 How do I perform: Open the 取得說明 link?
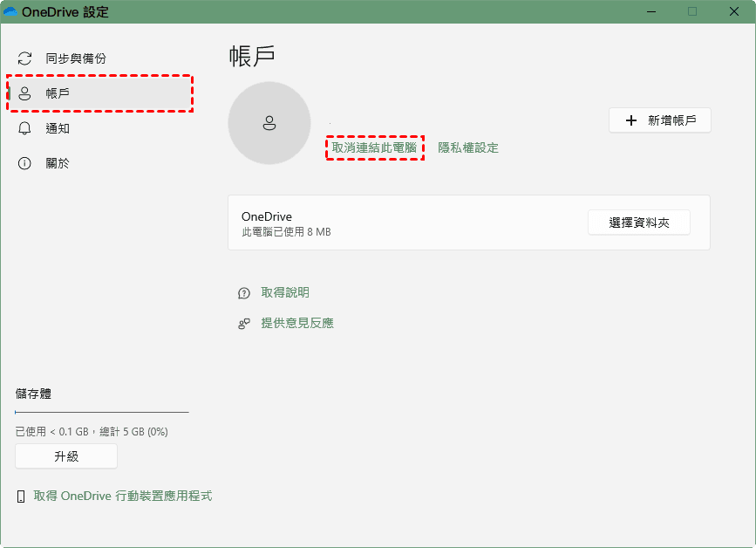(285, 292)
